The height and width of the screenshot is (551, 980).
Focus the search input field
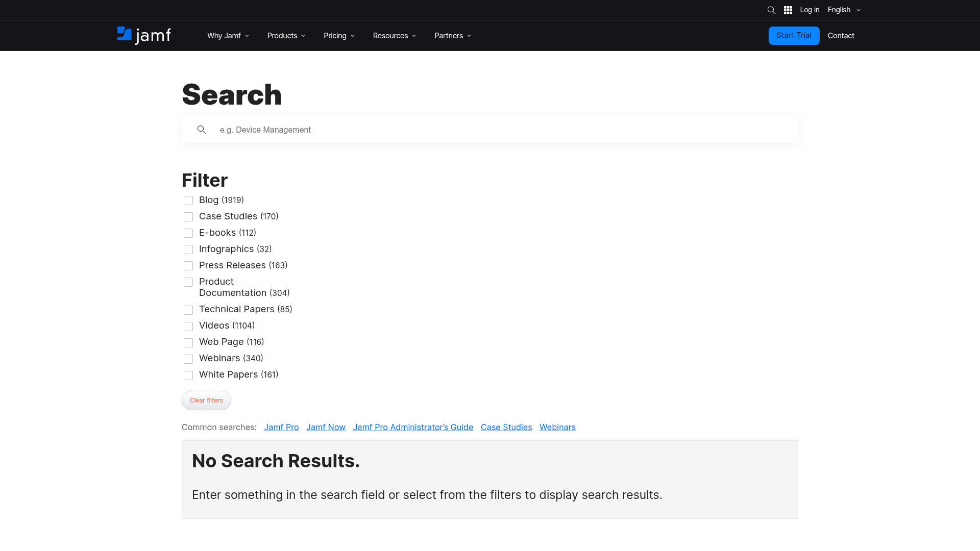[490, 130]
